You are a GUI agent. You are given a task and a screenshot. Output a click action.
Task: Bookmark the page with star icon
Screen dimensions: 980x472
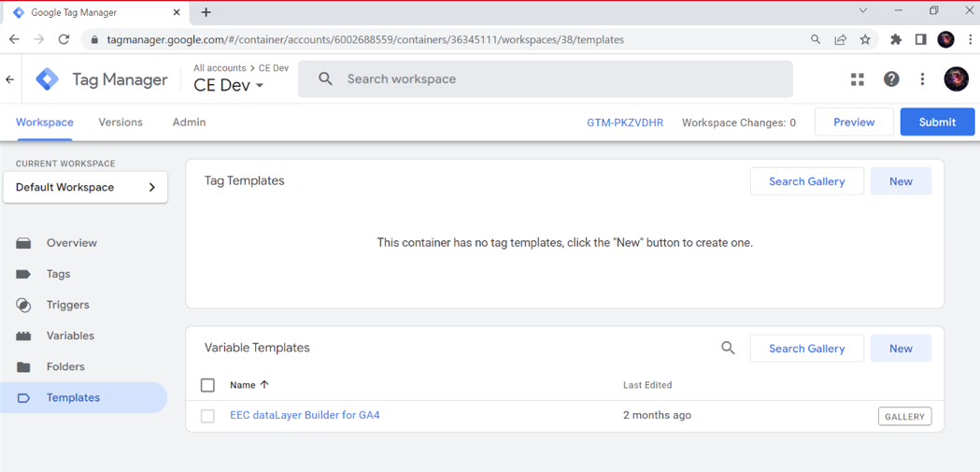(x=865, y=39)
